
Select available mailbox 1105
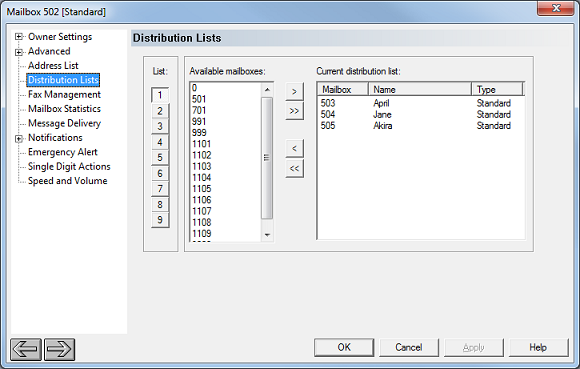(226, 189)
